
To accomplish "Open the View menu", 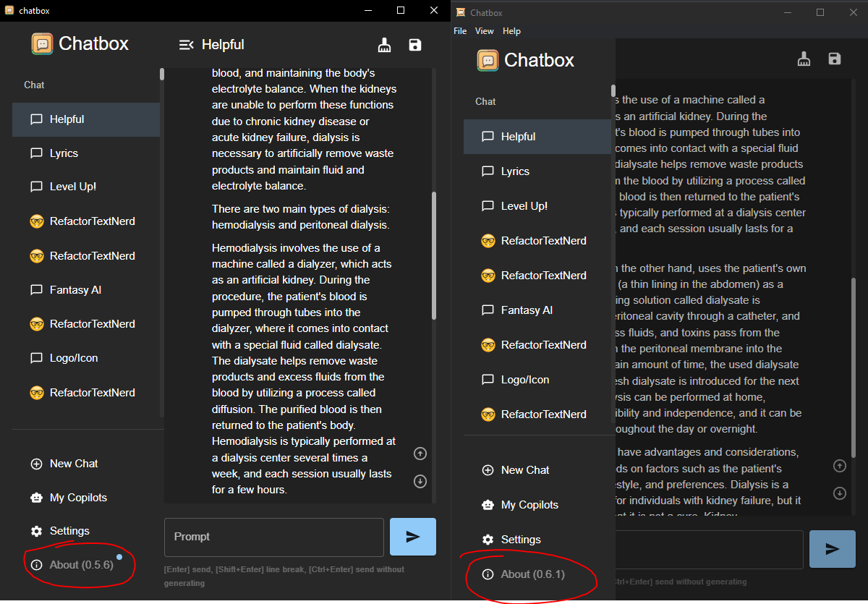I will (485, 31).
